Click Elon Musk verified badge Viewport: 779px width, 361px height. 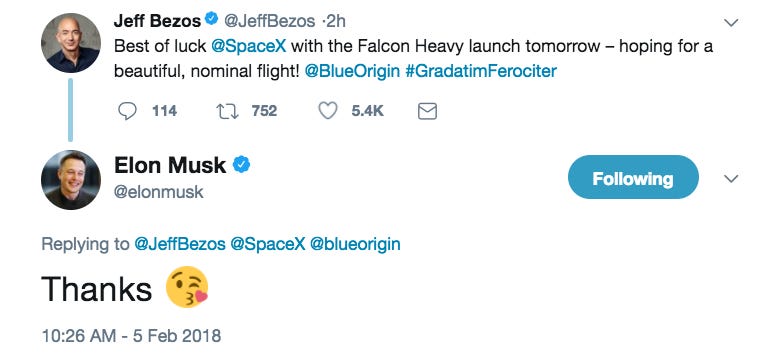tap(241, 165)
